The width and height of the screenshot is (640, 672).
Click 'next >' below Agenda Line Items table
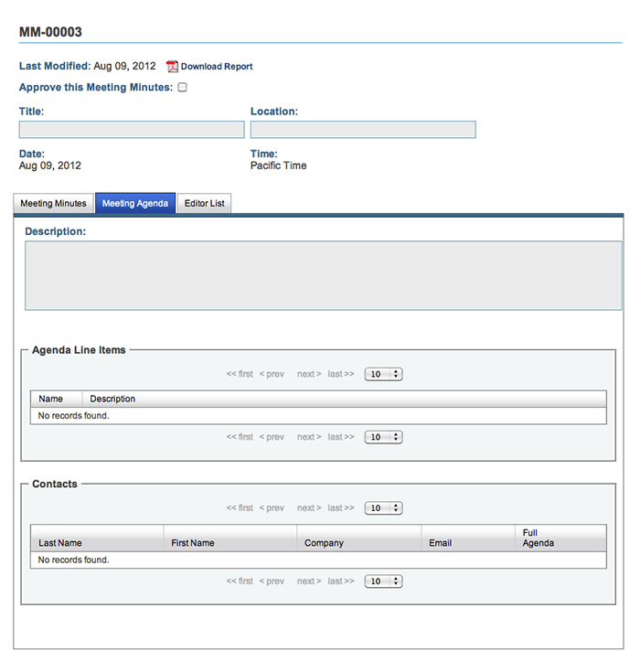pyautogui.click(x=309, y=437)
